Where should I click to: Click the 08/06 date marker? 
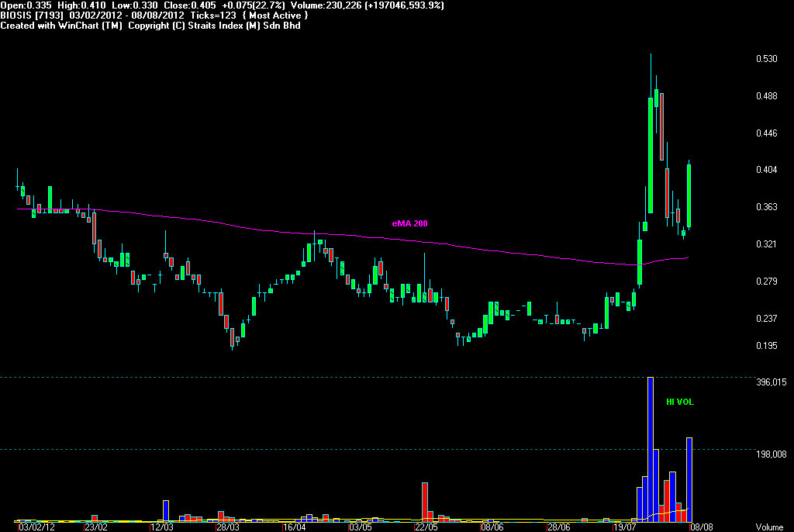[492, 527]
